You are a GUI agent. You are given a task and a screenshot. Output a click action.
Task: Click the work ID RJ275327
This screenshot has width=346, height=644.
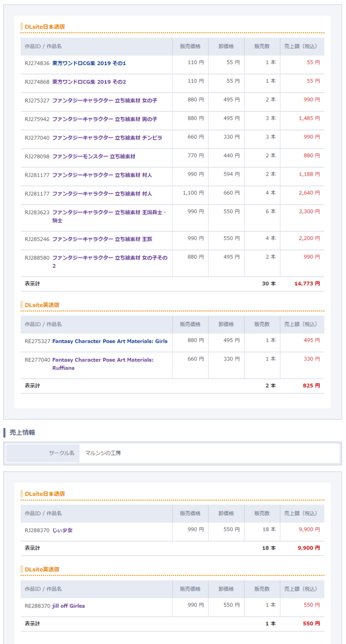pyautogui.click(x=37, y=100)
